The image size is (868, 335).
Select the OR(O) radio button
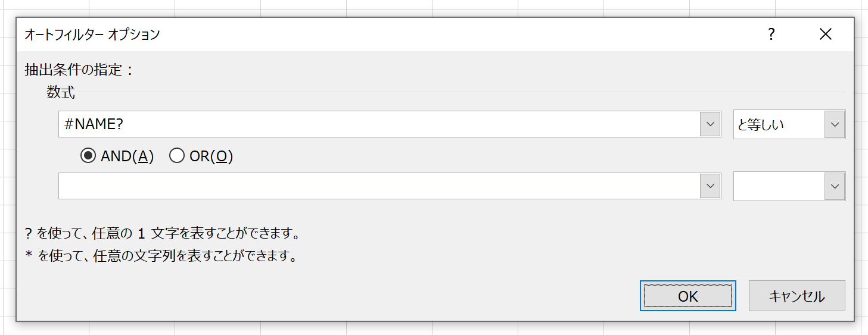pos(177,156)
